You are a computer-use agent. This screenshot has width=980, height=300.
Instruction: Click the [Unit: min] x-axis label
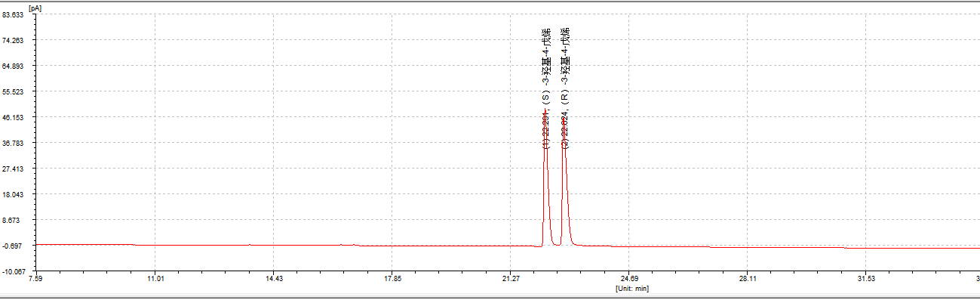[632, 288]
